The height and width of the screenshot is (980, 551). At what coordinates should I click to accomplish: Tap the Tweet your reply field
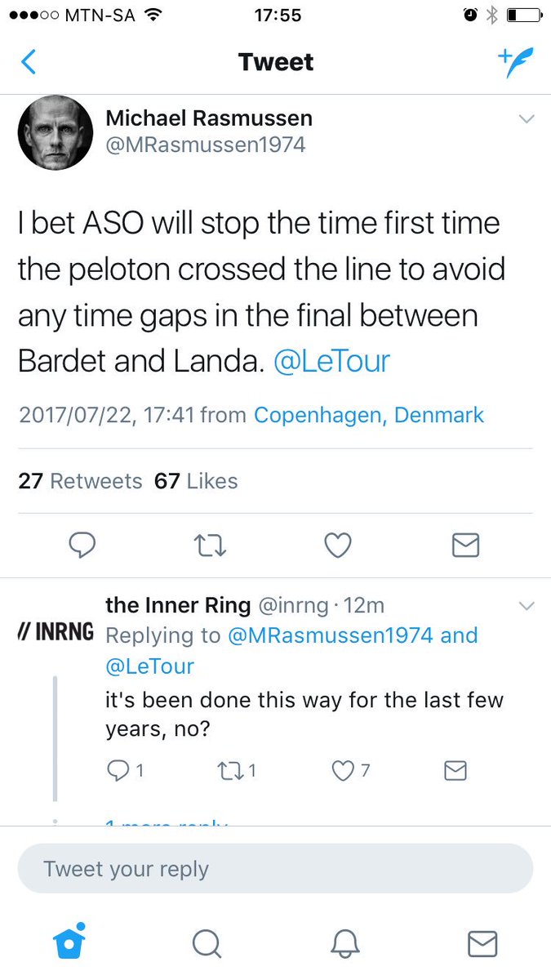pyautogui.click(x=275, y=869)
